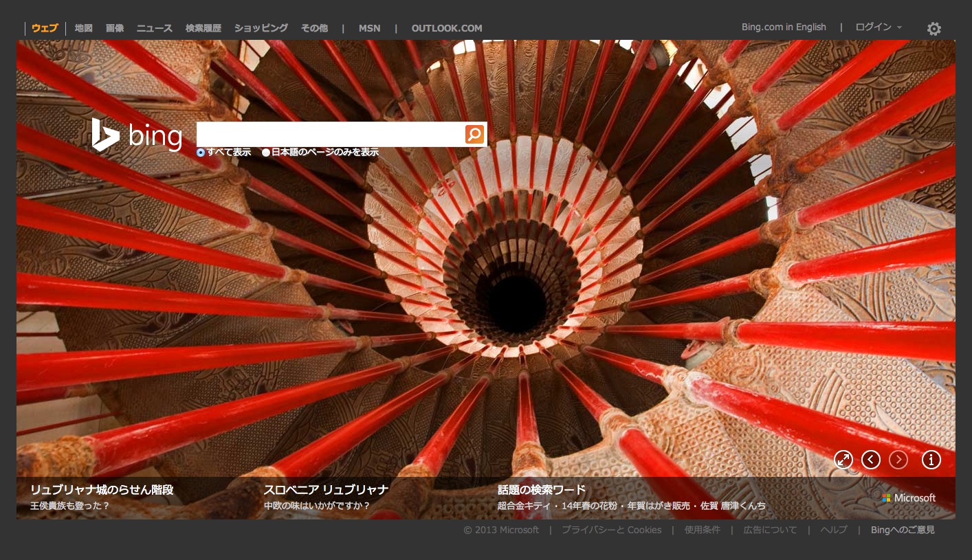Open the 地図 tab
972x560 pixels.
coord(83,28)
